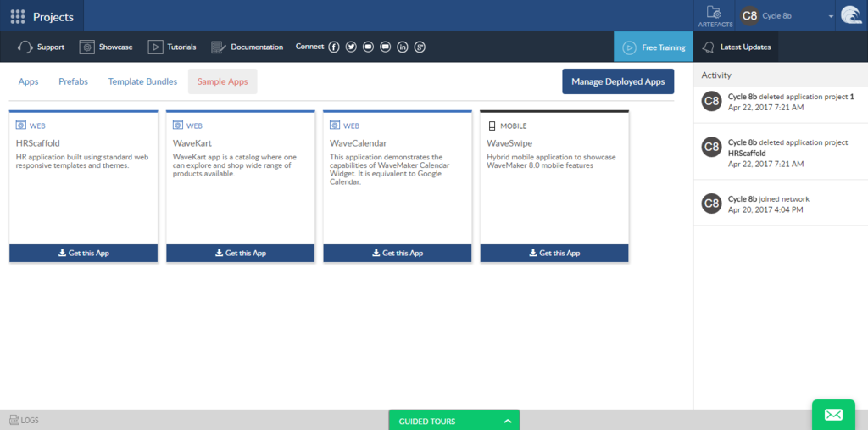Screen dimensions: 868x430
Task: Show Latest Updates notifications
Action: point(736,47)
